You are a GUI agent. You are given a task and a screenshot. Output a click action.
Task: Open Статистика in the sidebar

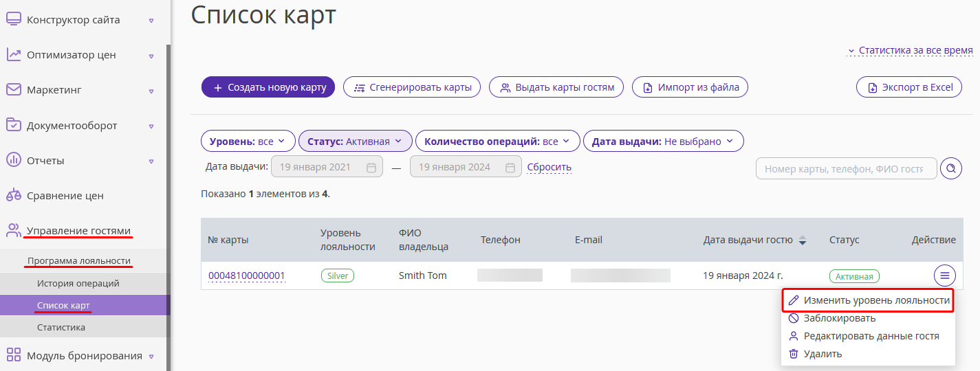(x=83, y=327)
